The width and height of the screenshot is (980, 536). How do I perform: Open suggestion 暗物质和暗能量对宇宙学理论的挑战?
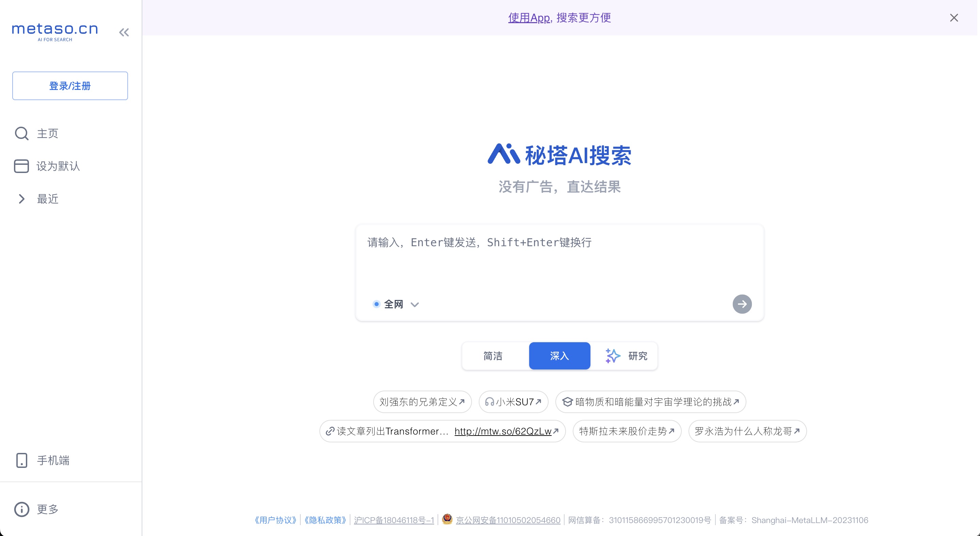(650, 402)
